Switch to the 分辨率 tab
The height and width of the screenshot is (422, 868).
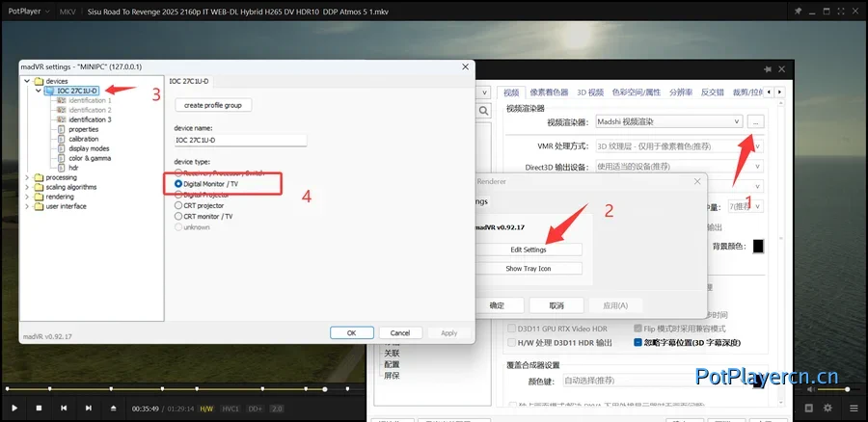click(x=681, y=92)
